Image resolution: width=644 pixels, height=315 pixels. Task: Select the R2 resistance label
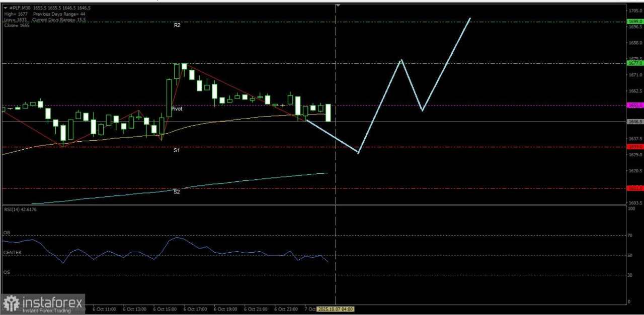pos(177,25)
